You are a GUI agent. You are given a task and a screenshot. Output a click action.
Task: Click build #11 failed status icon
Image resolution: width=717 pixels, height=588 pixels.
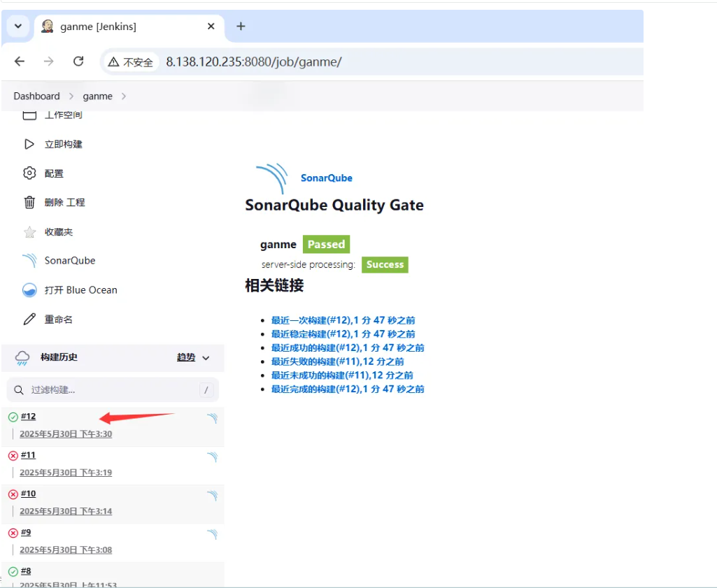pos(13,455)
